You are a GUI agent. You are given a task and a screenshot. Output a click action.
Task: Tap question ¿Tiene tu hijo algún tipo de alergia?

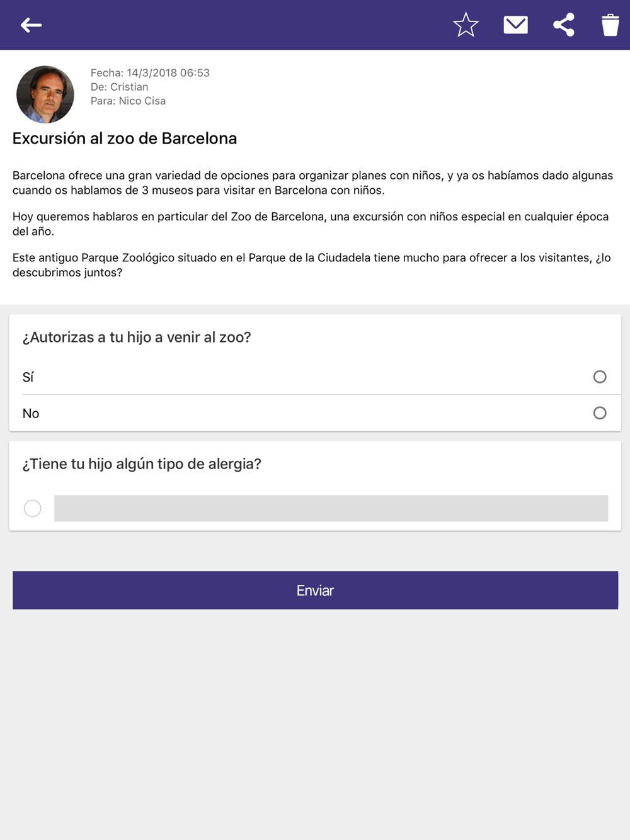(142, 464)
